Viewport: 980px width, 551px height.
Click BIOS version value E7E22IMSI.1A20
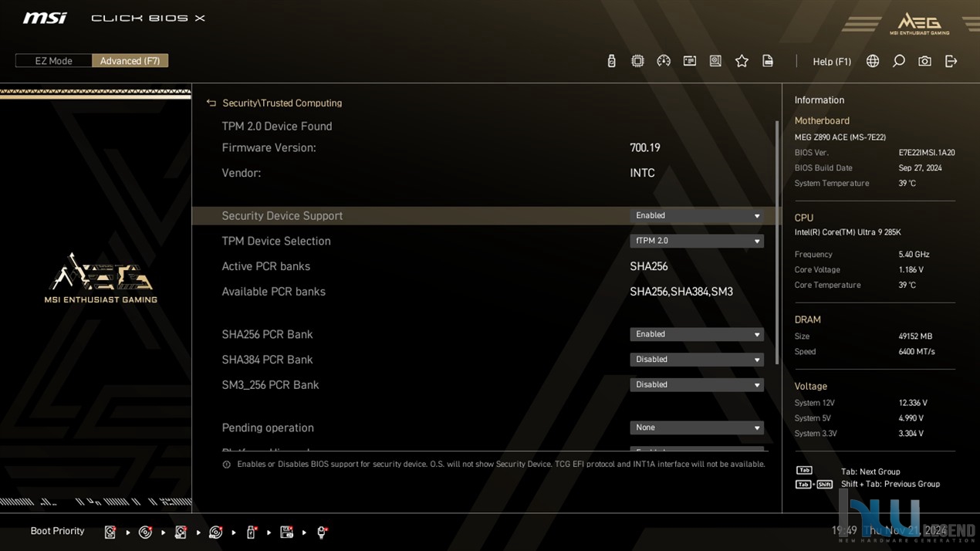927,153
